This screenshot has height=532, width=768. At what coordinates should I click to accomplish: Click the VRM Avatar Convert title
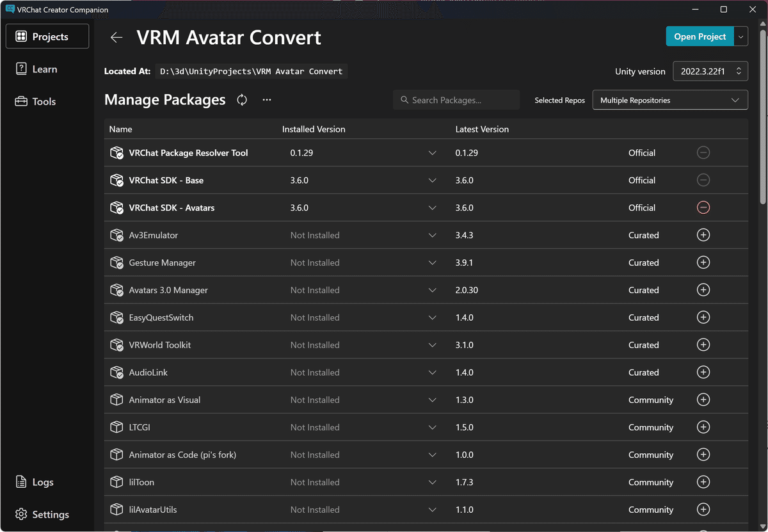click(228, 37)
